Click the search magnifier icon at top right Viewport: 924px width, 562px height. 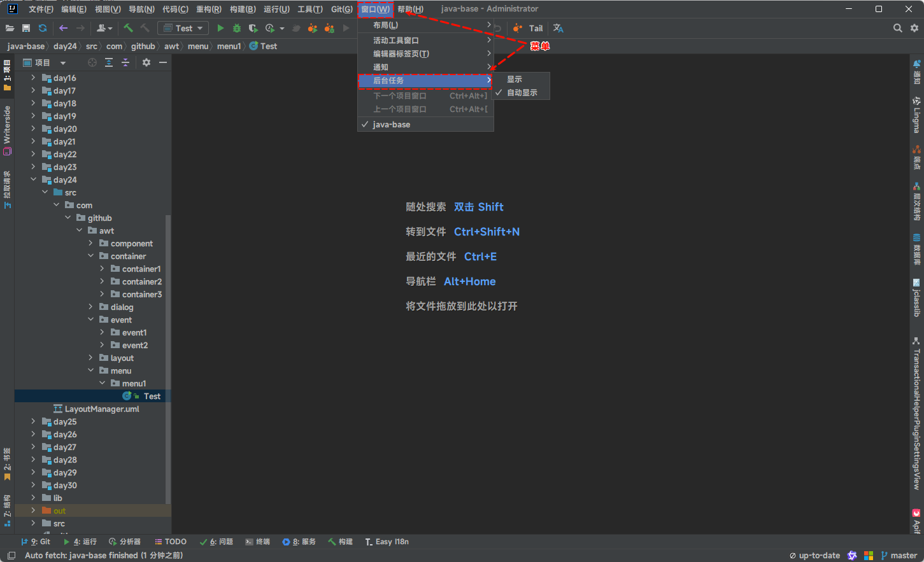click(898, 28)
